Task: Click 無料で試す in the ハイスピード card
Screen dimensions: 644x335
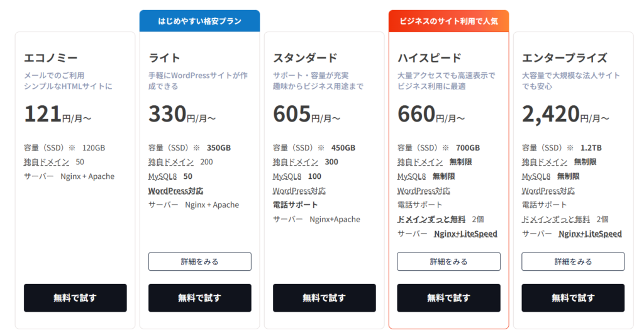Action: click(448, 298)
